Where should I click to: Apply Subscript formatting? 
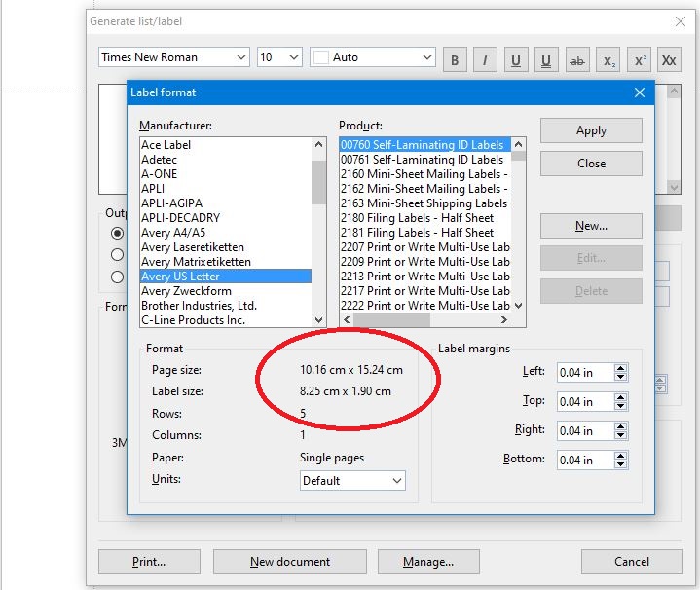[x=608, y=59]
